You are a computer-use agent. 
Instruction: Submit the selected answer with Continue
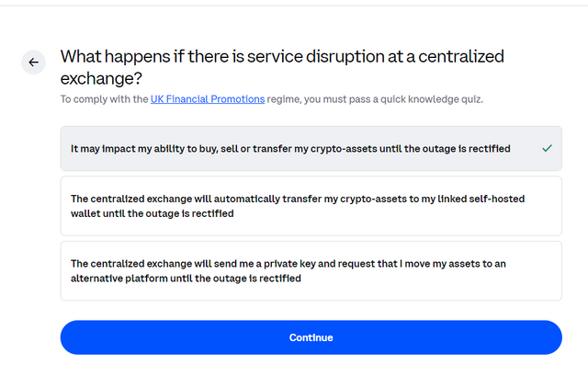(x=311, y=337)
